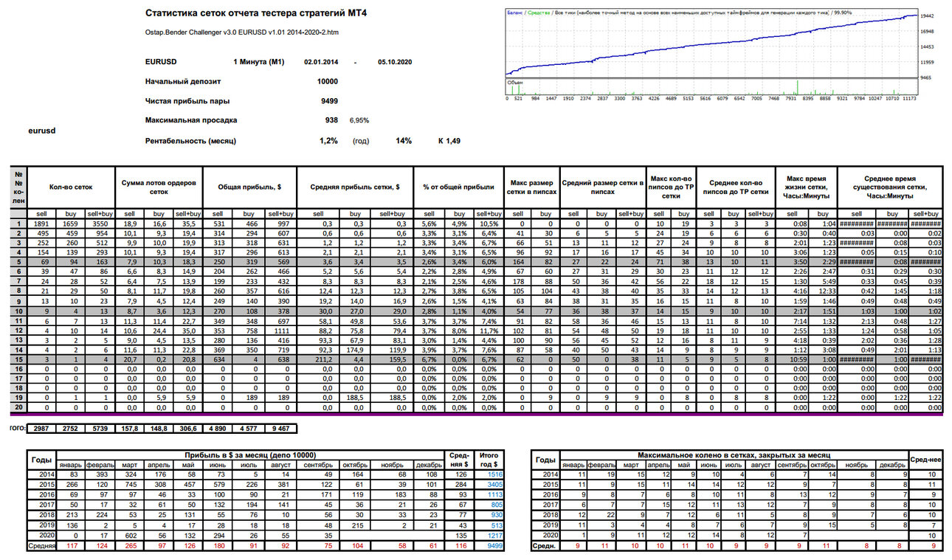Select the "Средняя" row label in the profit table
Image resolution: width=952 pixels, height=560 pixels.
click(x=42, y=545)
